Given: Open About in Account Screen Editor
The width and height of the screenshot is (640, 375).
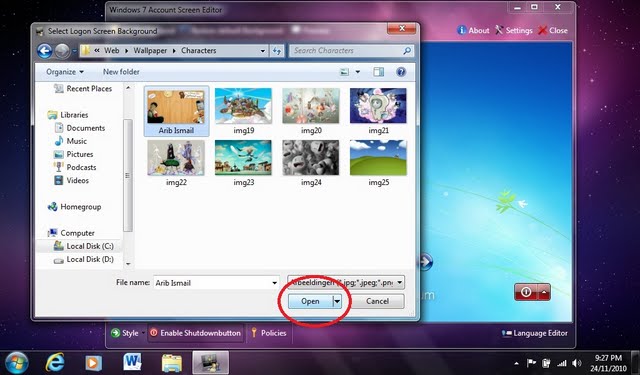Looking at the screenshot, I should [x=473, y=30].
